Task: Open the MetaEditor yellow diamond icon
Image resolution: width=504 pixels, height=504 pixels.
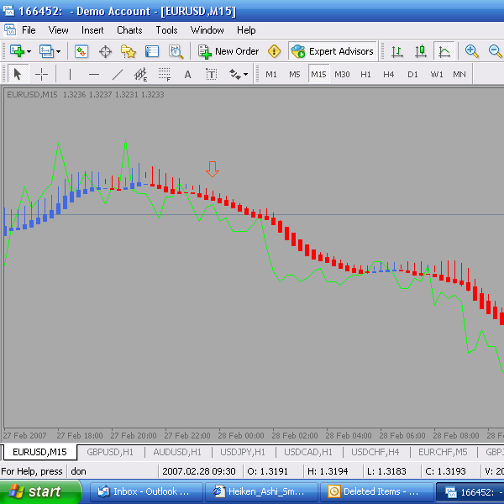Action: [274, 51]
